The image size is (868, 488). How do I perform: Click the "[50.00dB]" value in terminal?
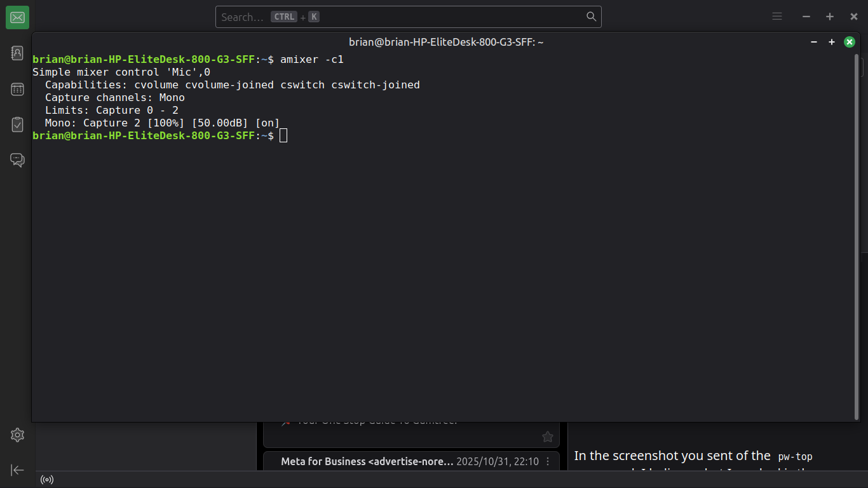(220, 123)
